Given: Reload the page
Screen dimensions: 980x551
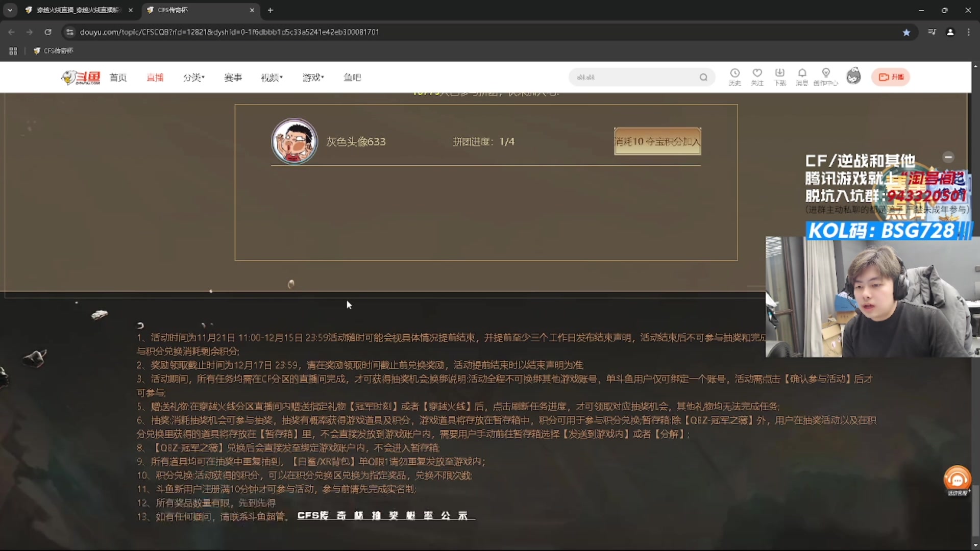Looking at the screenshot, I should coord(48,32).
